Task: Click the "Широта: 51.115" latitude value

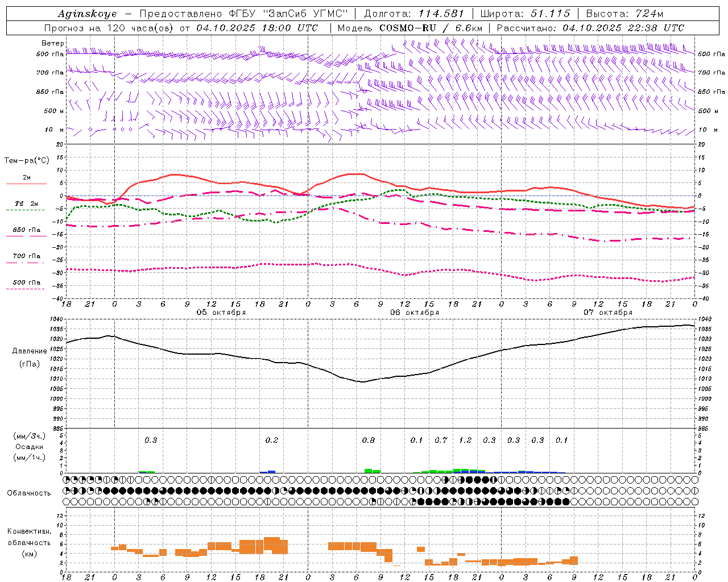Action: tap(524, 14)
